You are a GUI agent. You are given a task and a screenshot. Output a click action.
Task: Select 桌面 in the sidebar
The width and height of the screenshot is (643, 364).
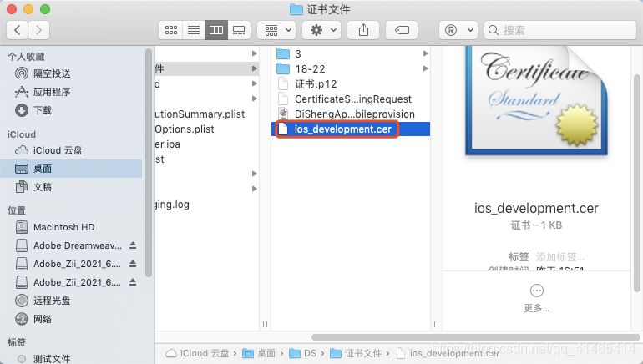tap(71, 169)
